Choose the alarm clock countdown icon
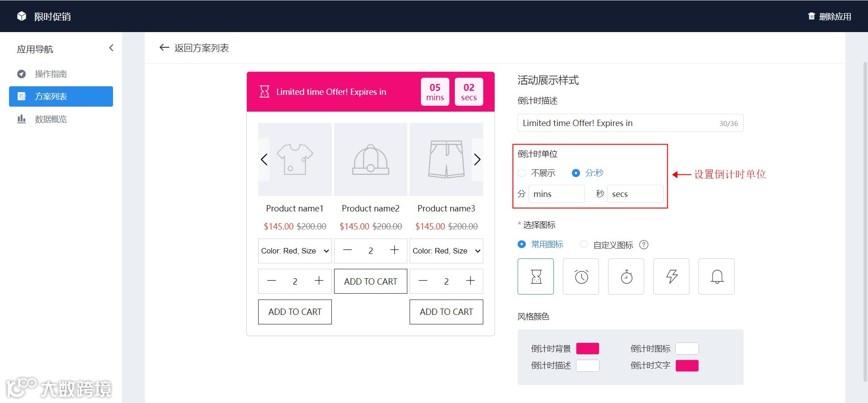 (x=581, y=276)
